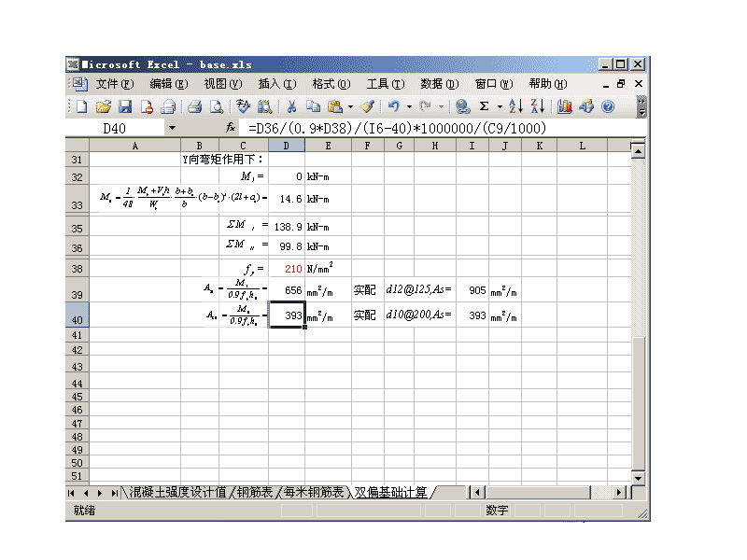Click the Sort Descending Z-A icon
This screenshot has width=747, height=560.
(538, 106)
